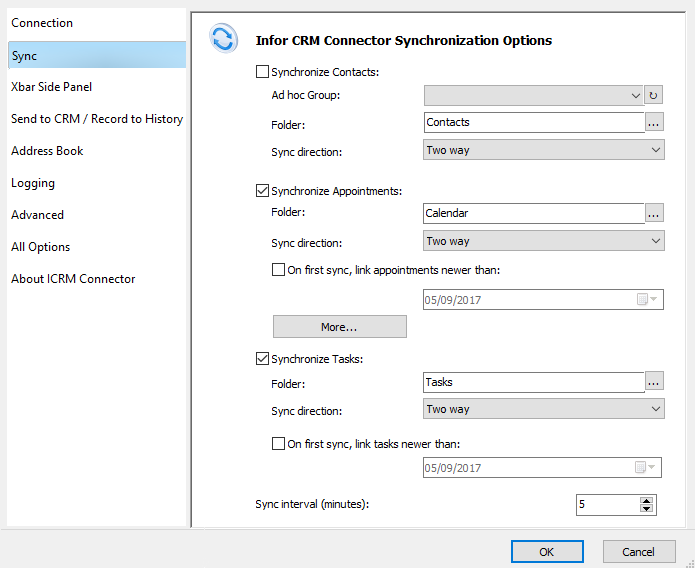This screenshot has height=568, width=695.
Task: Open Contacts Sync direction dropdown
Action: (544, 150)
